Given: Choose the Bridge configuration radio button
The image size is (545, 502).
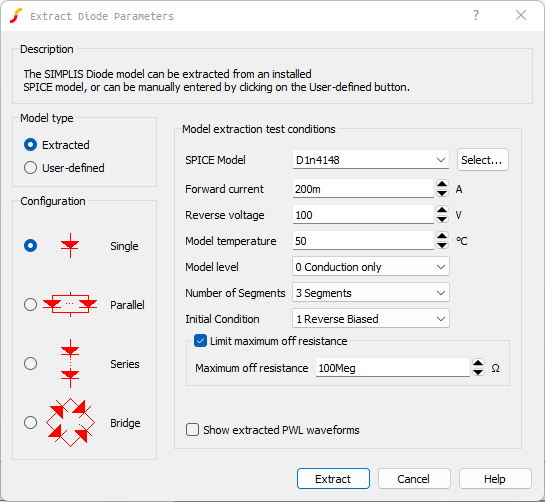Looking at the screenshot, I should pyautogui.click(x=30, y=422).
